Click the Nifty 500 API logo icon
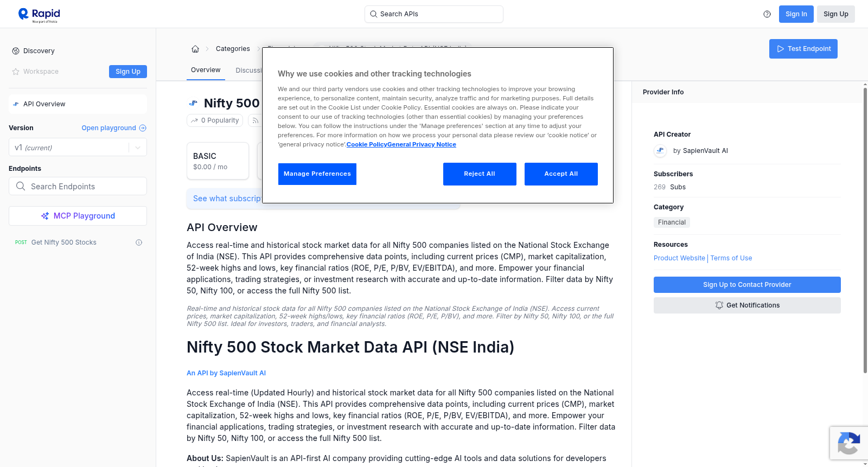Image resolution: width=868 pixels, height=467 pixels. [x=193, y=103]
